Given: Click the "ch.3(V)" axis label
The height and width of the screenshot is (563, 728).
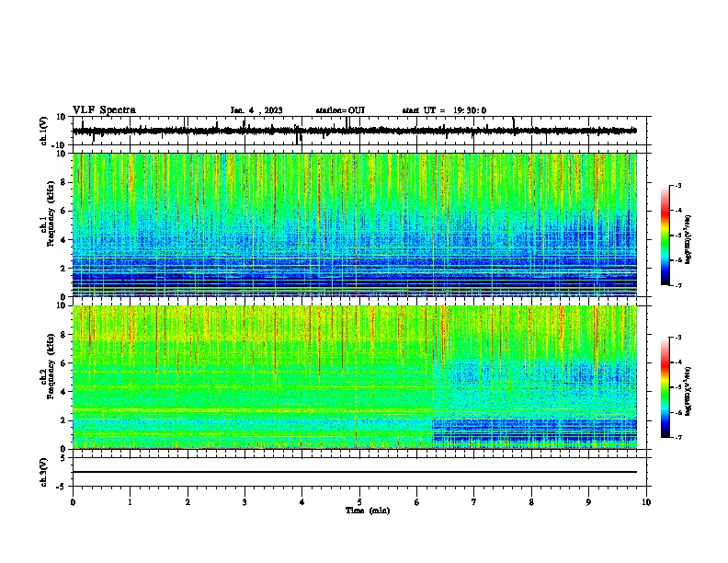Looking at the screenshot, I should tap(44, 472).
